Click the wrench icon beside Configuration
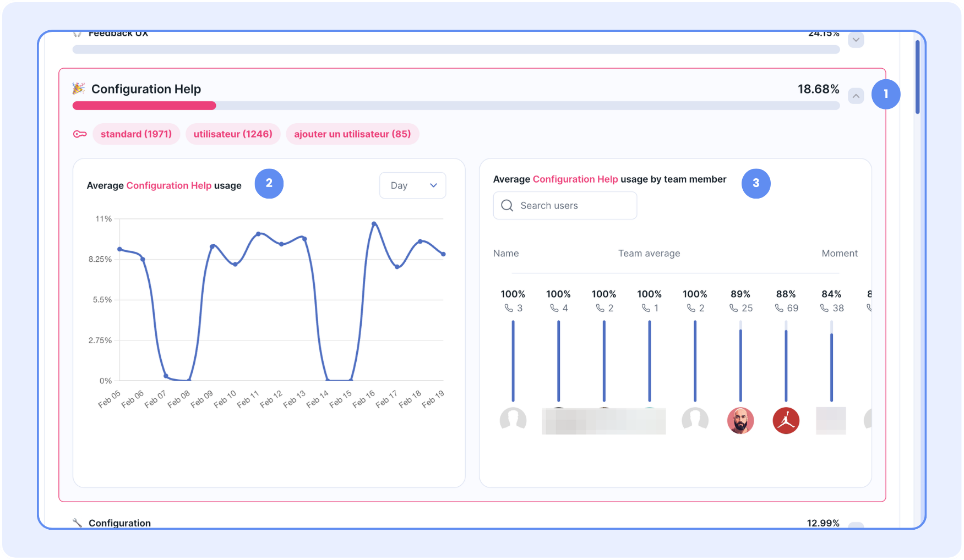 [x=78, y=523]
